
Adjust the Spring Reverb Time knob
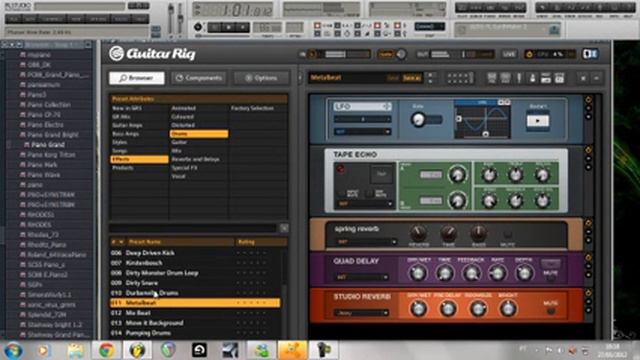point(448,234)
